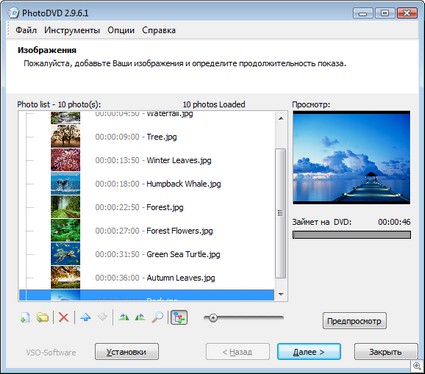
Task: Move selected photo up with blue arrow
Action: (86, 317)
